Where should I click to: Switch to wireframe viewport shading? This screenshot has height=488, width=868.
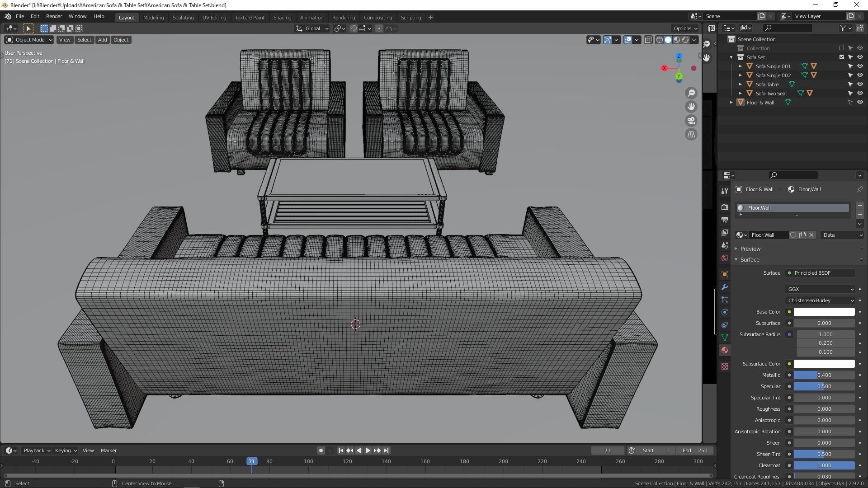coord(660,40)
